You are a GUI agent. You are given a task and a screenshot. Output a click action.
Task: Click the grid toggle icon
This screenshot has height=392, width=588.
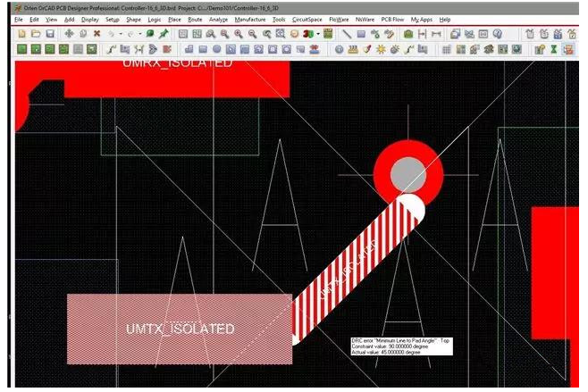(447, 49)
